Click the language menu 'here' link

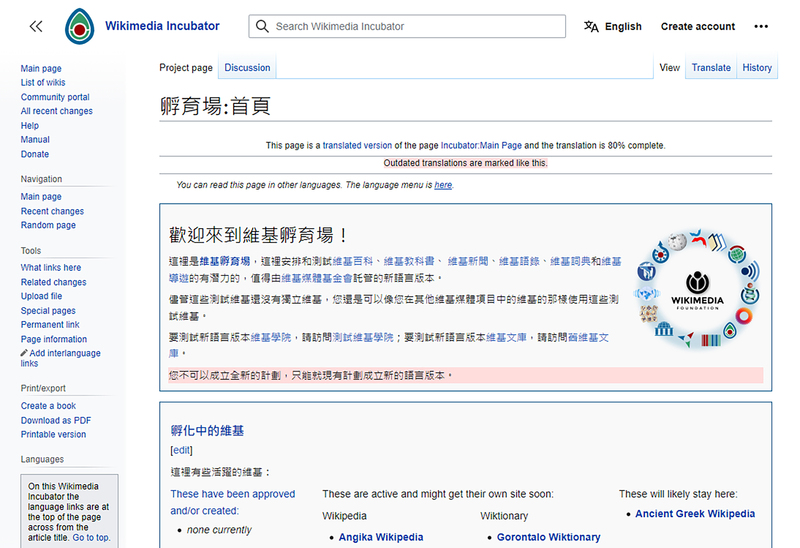443,185
